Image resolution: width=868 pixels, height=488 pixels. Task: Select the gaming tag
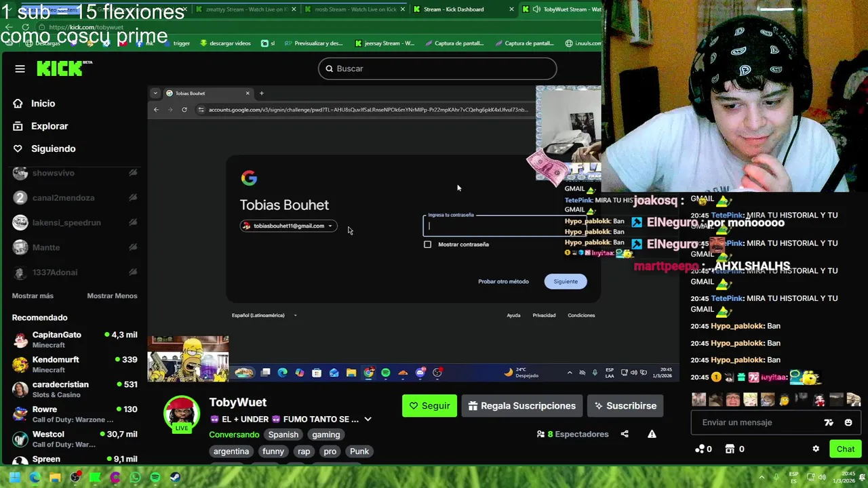coord(326,434)
